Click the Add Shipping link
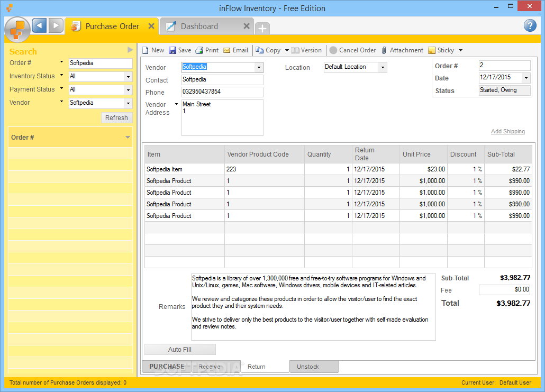545x392 pixels. pos(508,131)
